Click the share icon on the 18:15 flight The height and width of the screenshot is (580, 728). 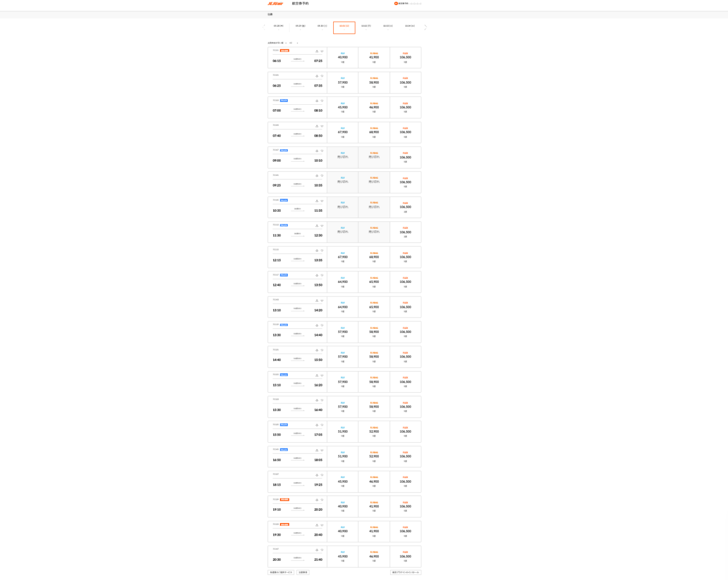point(317,475)
